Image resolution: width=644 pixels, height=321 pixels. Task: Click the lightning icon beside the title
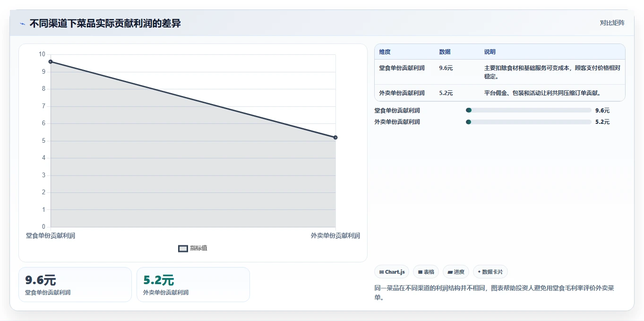(23, 24)
